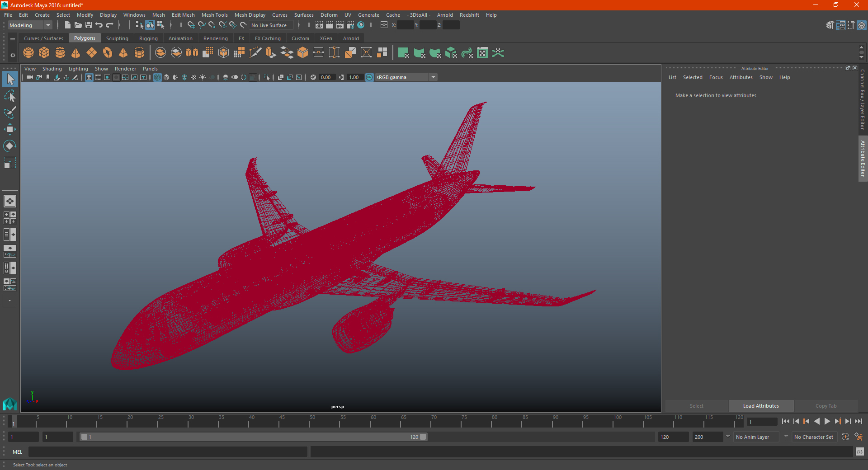Click the Save Scene disk icon
The height and width of the screenshot is (470, 868).
89,25
